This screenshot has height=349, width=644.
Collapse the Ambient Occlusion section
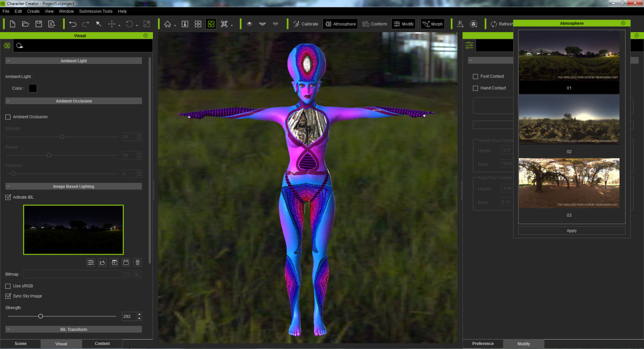point(8,101)
